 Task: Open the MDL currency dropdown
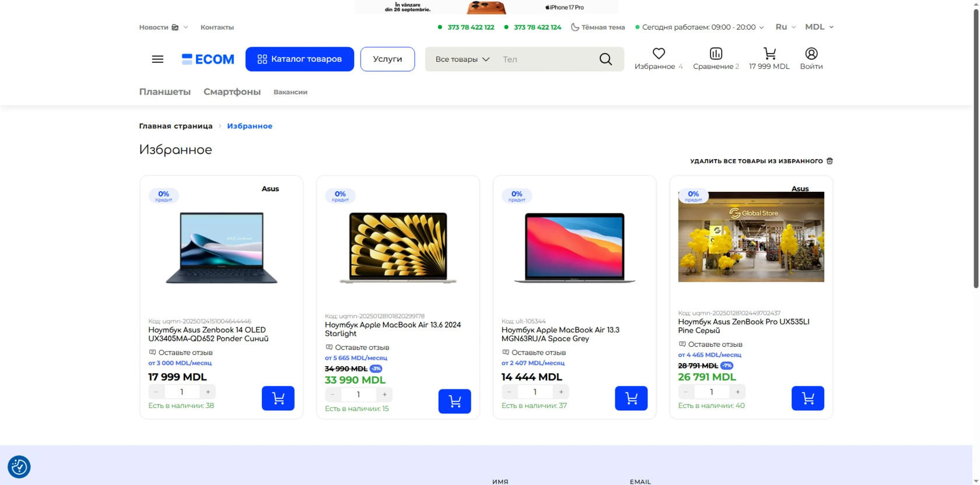[819, 27]
